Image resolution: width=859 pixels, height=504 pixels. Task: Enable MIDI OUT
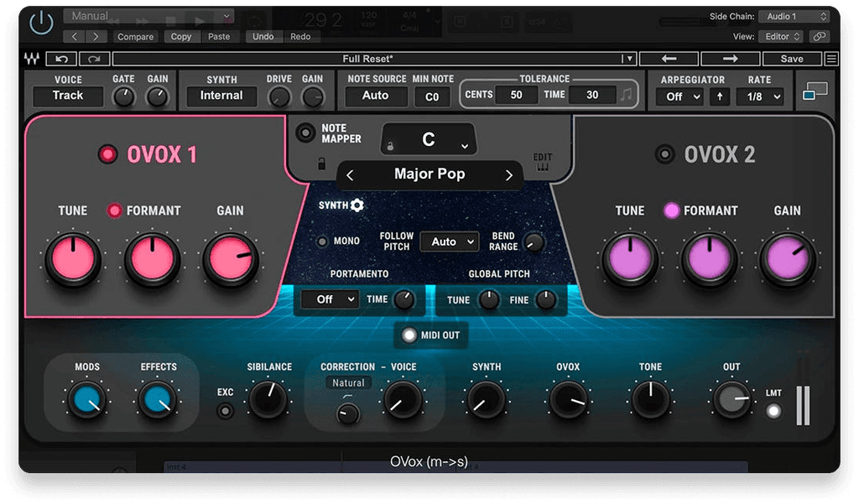point(409,336)
